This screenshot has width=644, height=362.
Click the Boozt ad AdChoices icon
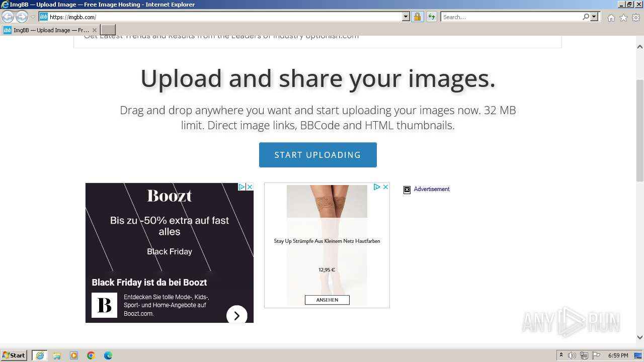click(242, 187)
